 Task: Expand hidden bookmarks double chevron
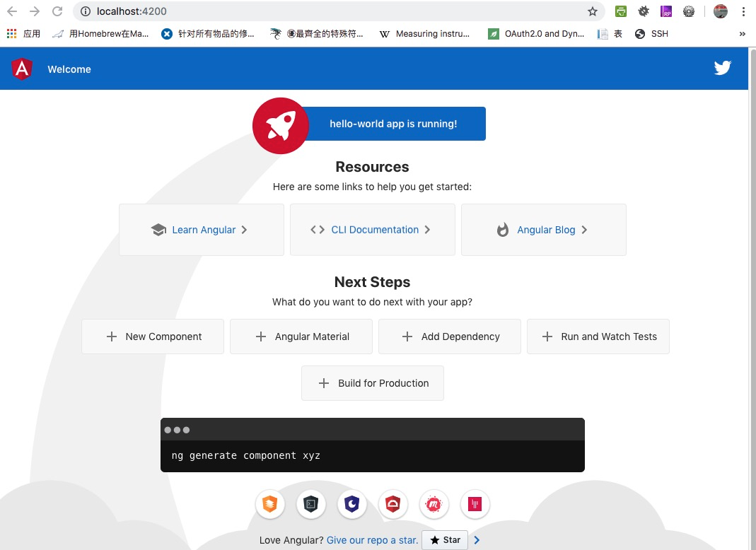coord(742,34)
